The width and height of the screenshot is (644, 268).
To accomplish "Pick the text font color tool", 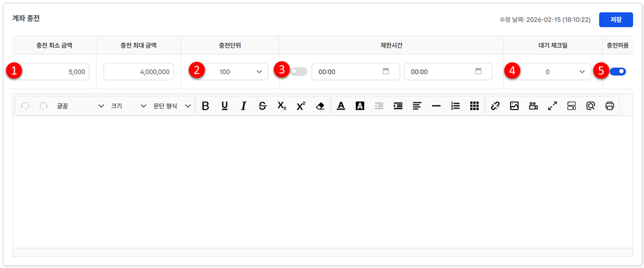I will [x=341, y=106].
